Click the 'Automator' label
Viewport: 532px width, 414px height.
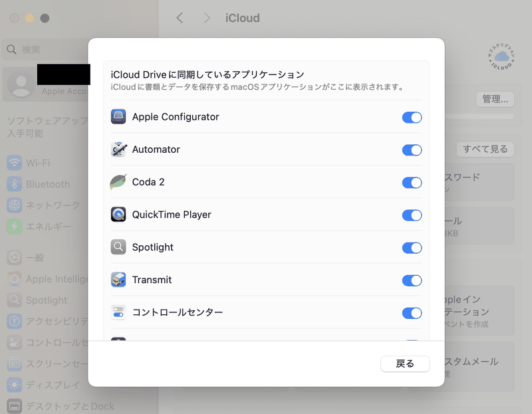pyautogui.click(x=156, y=150)
